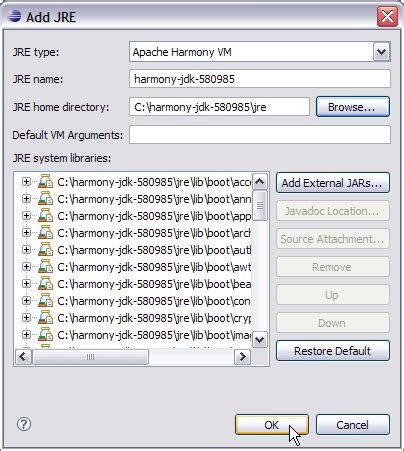
Task: Click the Restore Default button
Action: pyautogui.click(x=333, y=351)
